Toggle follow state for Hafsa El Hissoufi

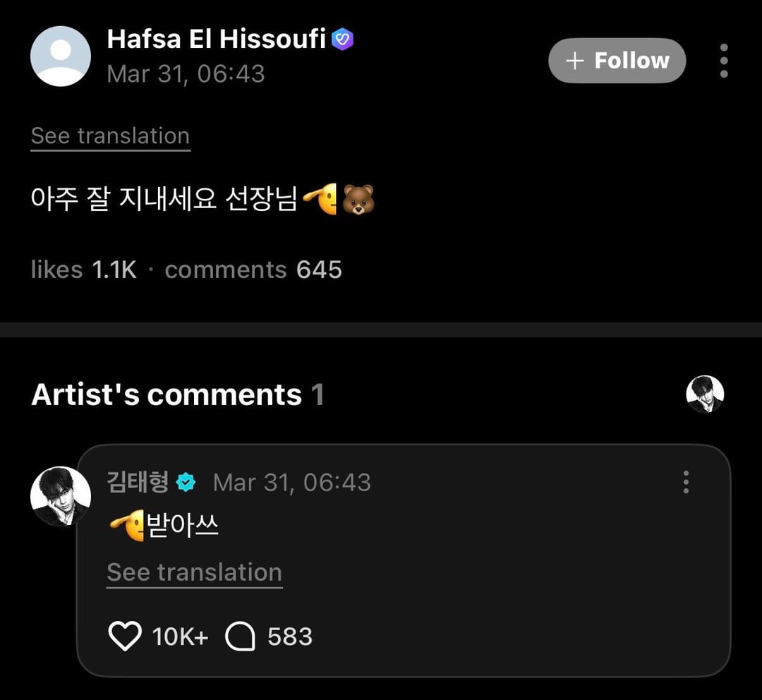point(617,61)
